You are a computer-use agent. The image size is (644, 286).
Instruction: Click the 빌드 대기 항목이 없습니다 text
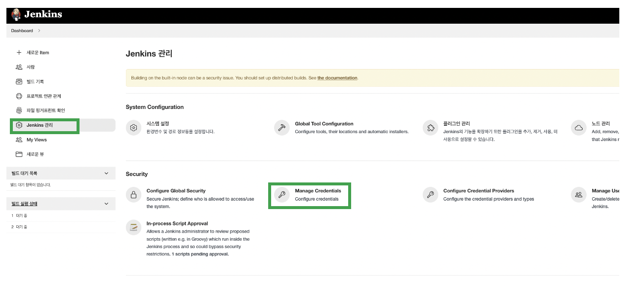pyautogui.click(x=31, y=185)
